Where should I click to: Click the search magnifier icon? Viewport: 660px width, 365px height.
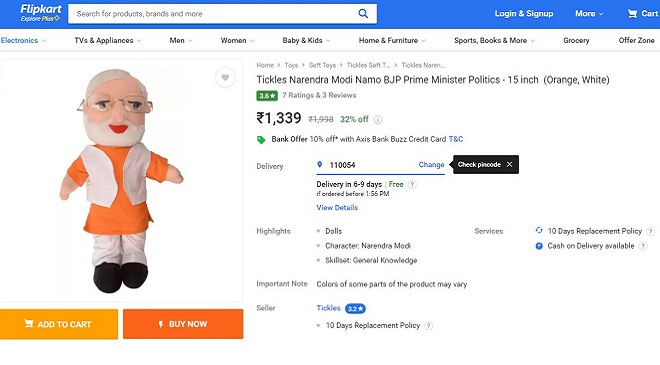[x=363, y=13]
